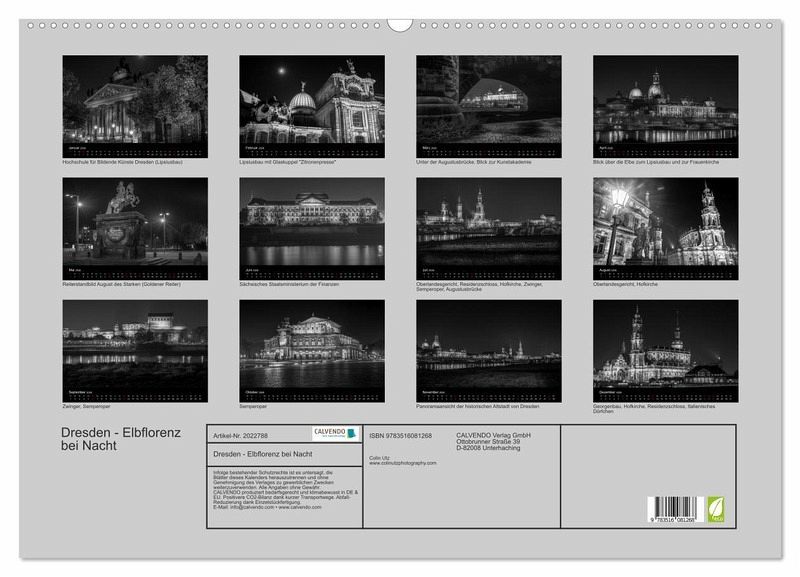Image resolution: width=800 pixels, height=577 pixels.
Task: Click the ISBN 9783516081268 text
Action: (400, 436)
